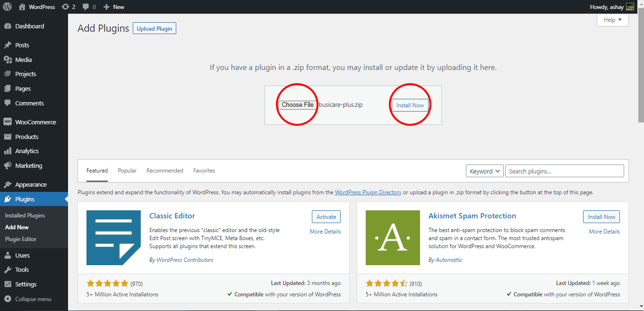Click the Media icon in sidebar

8,60
